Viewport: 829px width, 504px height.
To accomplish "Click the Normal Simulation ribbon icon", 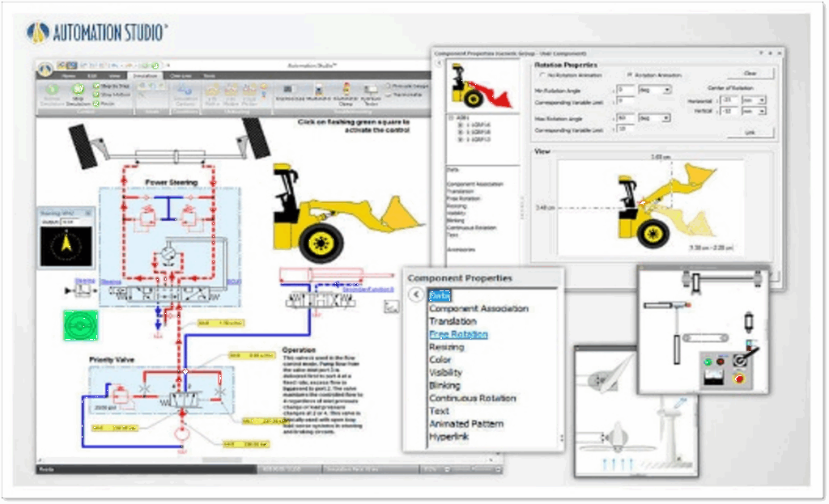I will 52,91.
